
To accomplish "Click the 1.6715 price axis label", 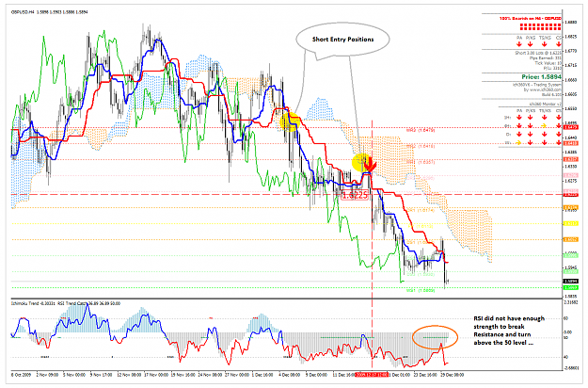I will [x=571, y=65].
